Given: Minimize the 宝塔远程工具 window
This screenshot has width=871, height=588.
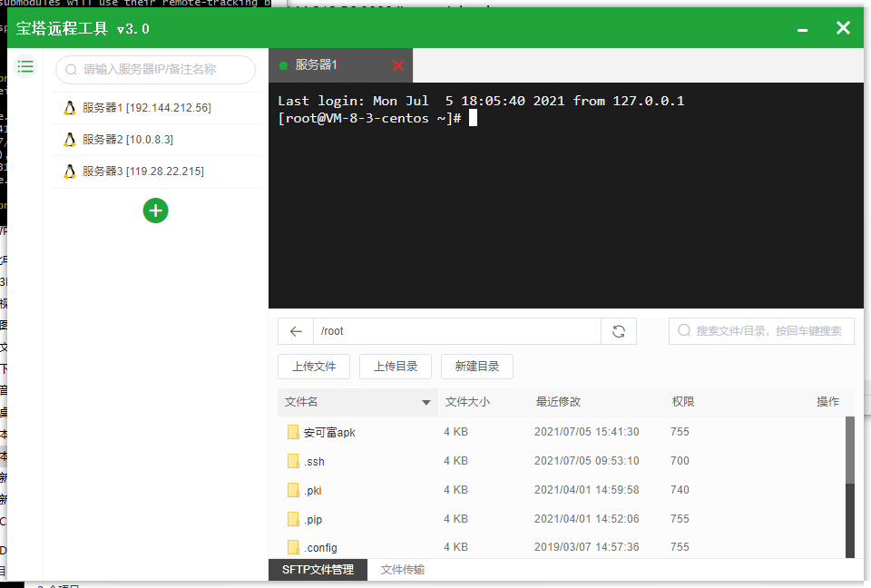Looking at the screenshot, I should [803, 30].
